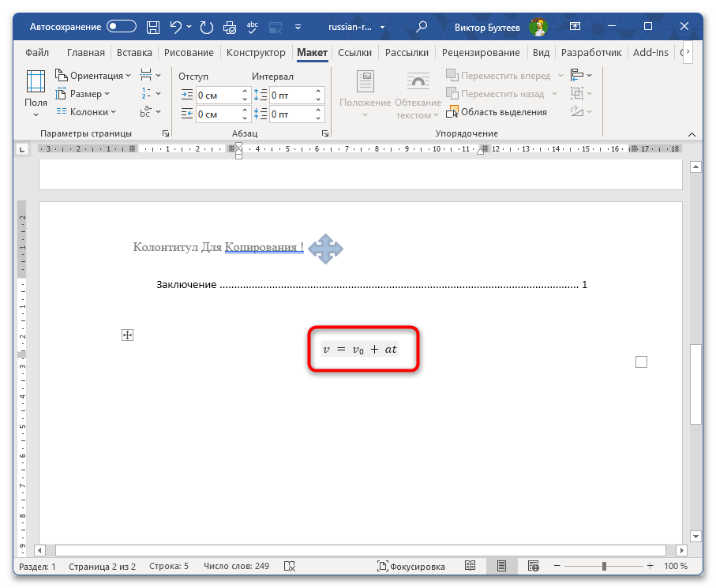Screen dimensions: 716x588
Task: Switch to the Вставка tab
Action: point(134,53)
